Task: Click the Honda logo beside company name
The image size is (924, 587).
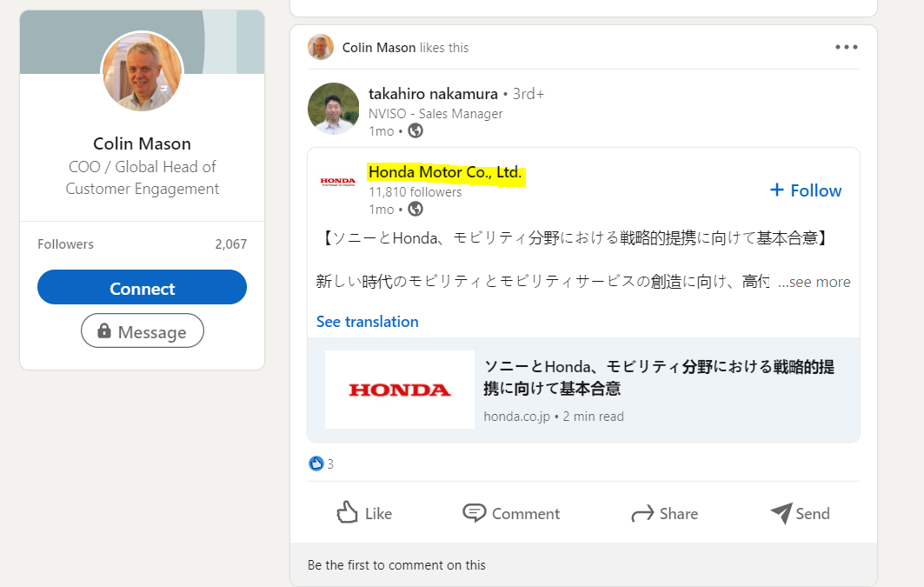Action: pos(337,181)
